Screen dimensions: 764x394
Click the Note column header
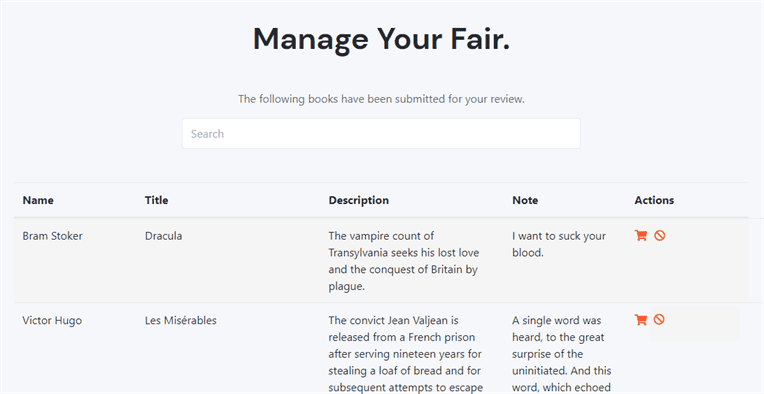pyautogui.click(x=525, y=200)
